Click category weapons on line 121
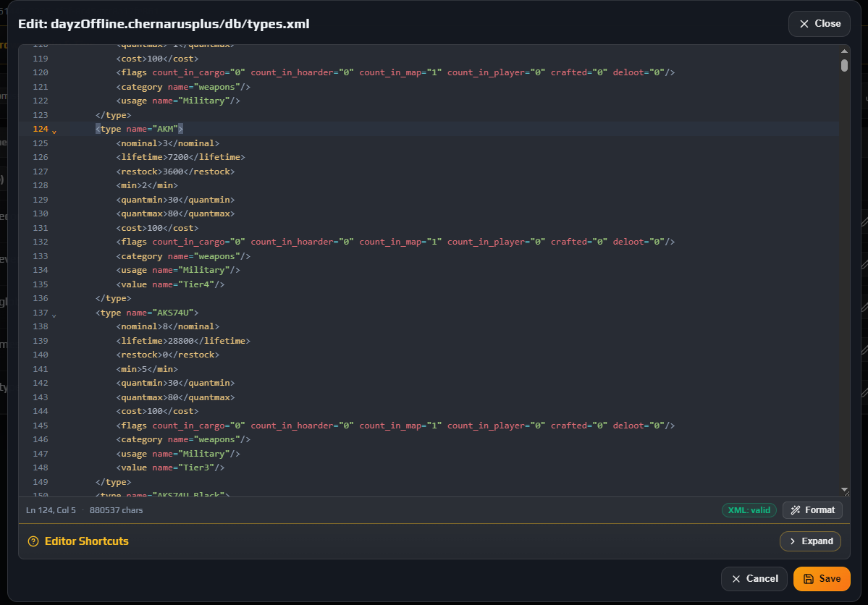Image resolution: width=868 pixels, height=605 pixels. pos(183,86)
